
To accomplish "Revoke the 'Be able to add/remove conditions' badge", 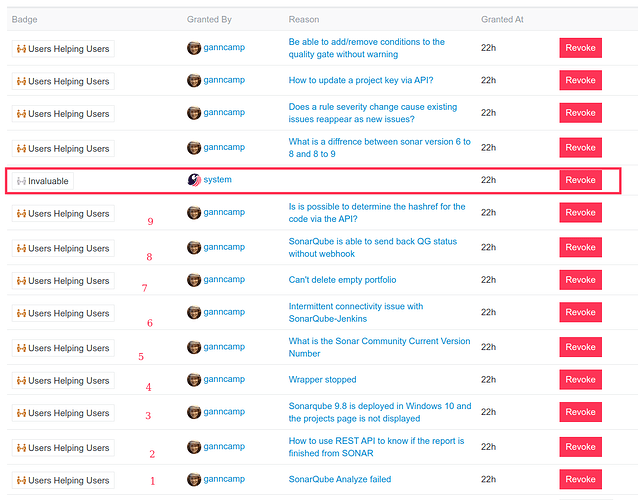I will click(x=580, y=48).
